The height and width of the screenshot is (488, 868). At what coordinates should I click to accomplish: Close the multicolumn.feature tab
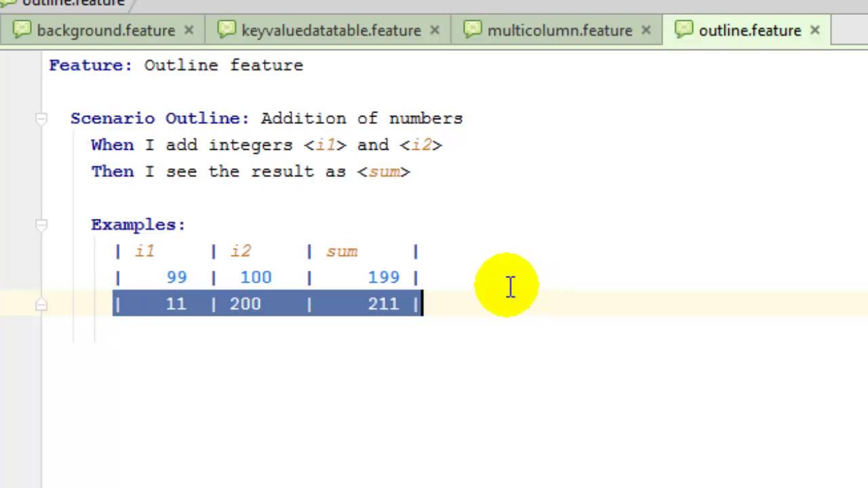point(646,30)
